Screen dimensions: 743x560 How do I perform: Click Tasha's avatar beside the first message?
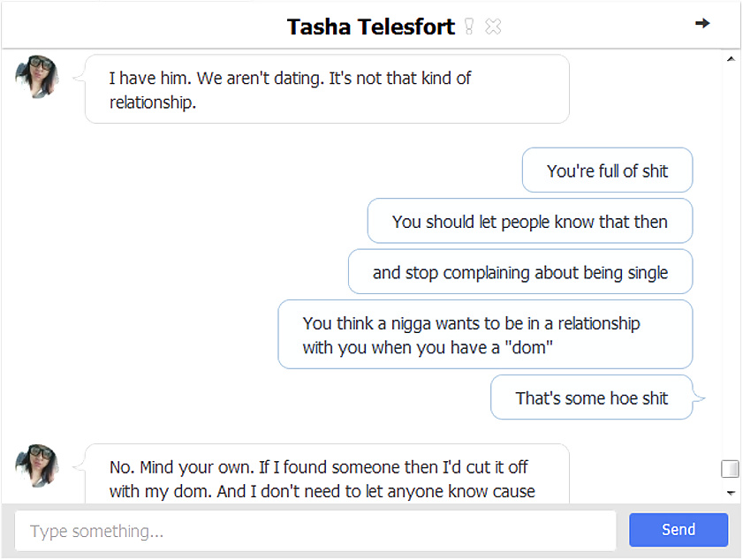coord(35,78)
